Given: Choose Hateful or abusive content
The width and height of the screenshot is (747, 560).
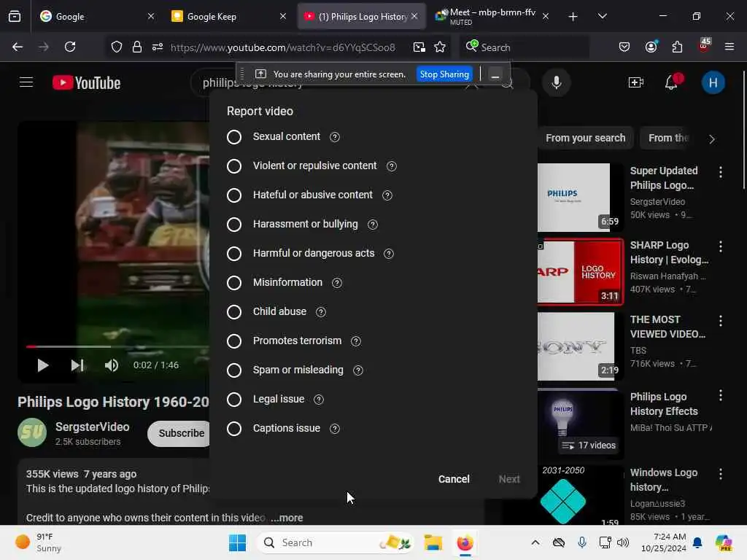Looking at the screenshot, I should (234, 195).
